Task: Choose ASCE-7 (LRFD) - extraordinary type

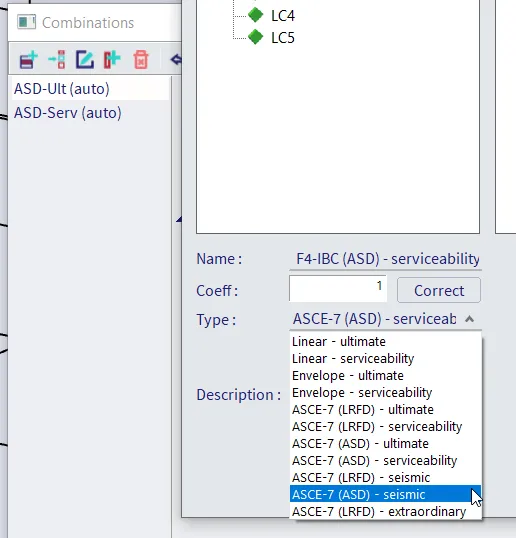Action: tap(386, 512)
